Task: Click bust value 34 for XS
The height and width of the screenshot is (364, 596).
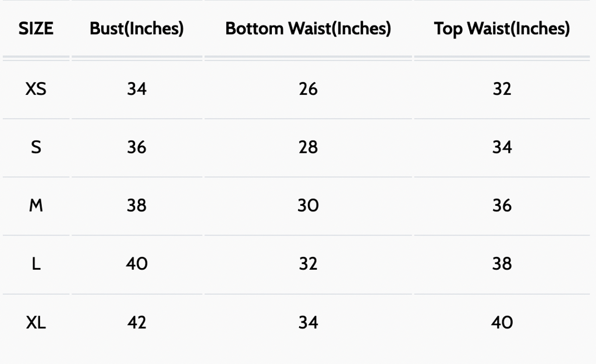Action: (x=137, y=89)
